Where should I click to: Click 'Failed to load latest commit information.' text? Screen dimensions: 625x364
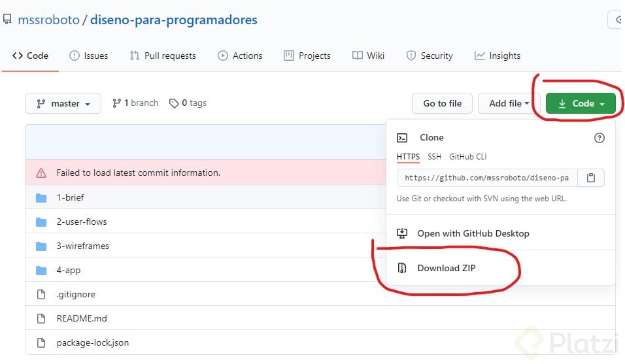139,173
